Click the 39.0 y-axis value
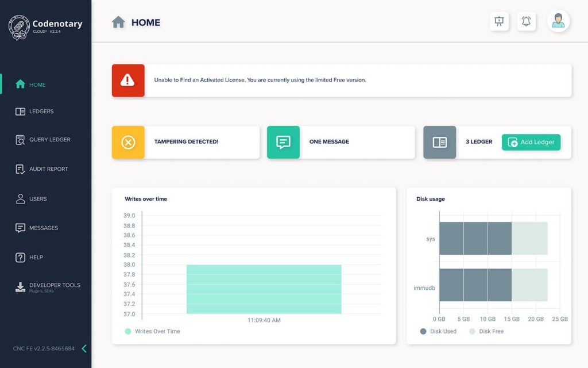This screenshot has height=368, width=588. (129, 216)
